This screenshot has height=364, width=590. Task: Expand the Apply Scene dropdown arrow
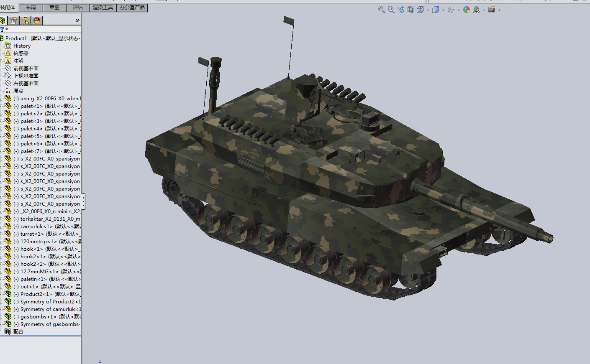tap(484, 10)
